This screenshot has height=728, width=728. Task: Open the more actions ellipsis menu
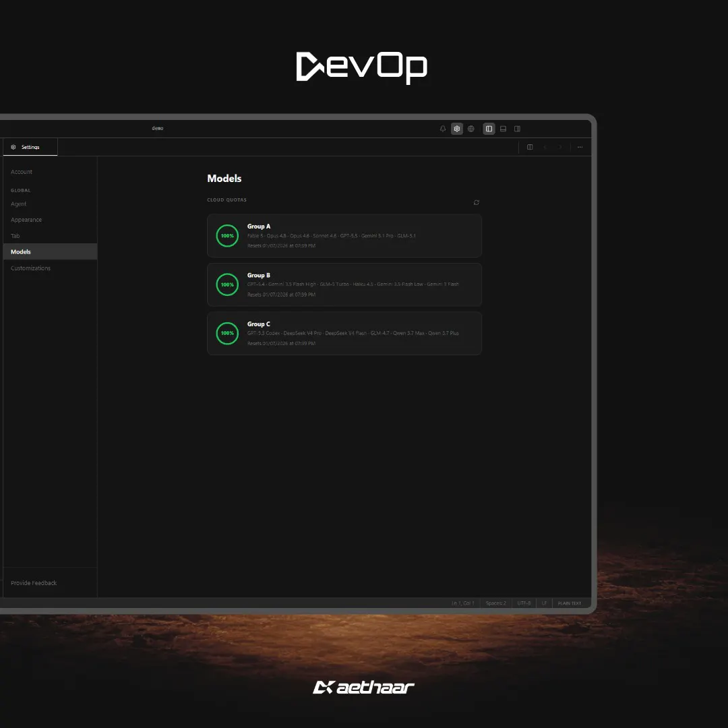pos(580,147)
